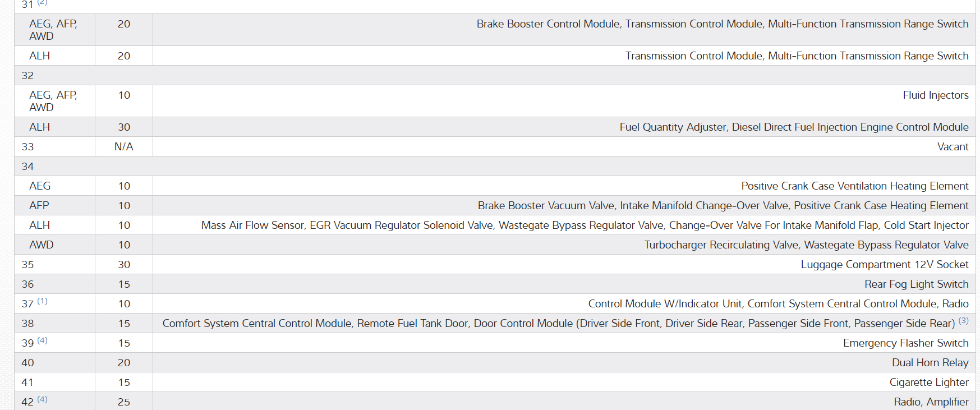The height and width of the screenshot is (410, 980).
Task: Open footnote (1) beside fuse 37
Action: point(42,301)
